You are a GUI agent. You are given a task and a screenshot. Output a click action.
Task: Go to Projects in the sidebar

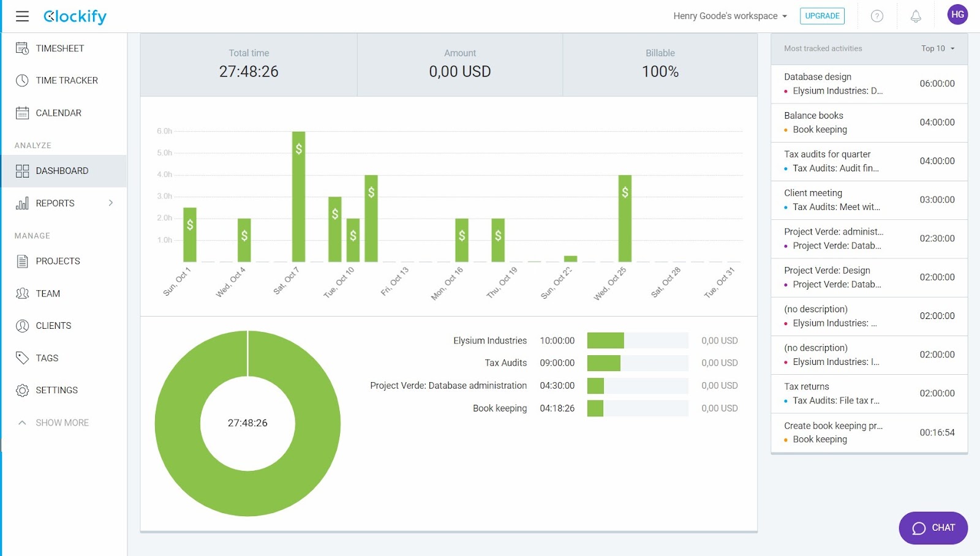(58, 261)
